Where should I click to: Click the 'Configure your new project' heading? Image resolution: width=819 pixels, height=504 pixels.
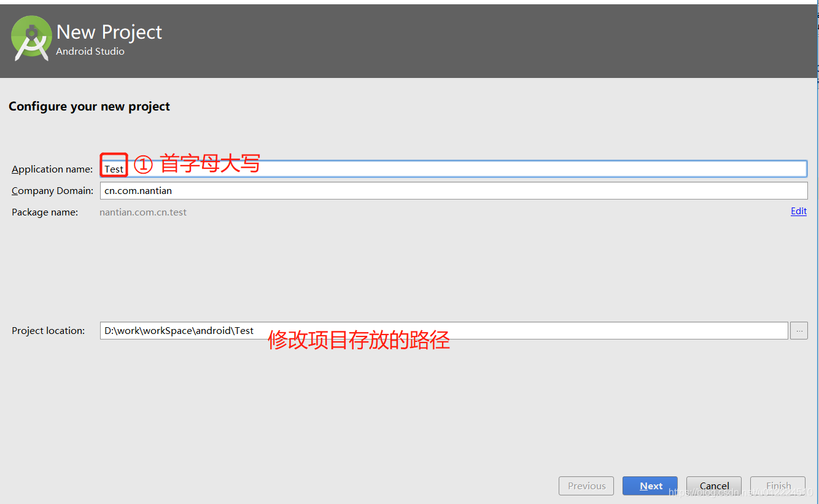[x=89, y=106]
